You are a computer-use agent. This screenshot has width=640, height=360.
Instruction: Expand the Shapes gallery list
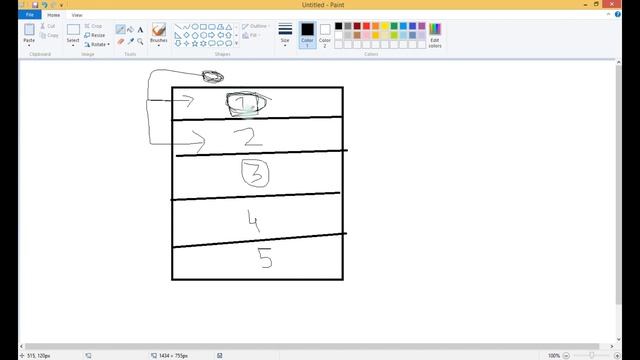(x=236, y=43)
